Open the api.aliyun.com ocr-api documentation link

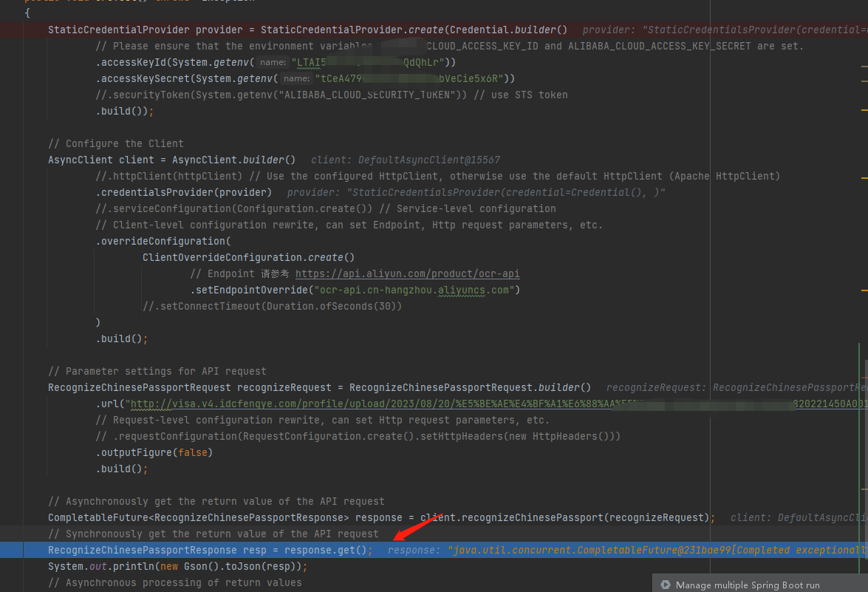point(408,273)
